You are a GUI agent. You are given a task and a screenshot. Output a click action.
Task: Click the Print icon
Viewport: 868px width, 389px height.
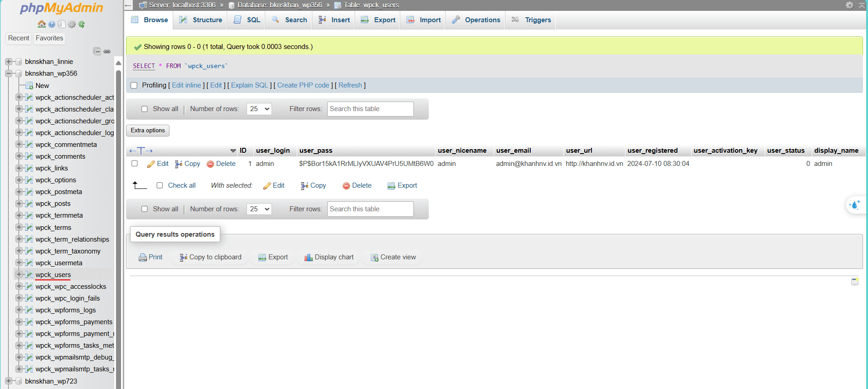pos(143,258)
